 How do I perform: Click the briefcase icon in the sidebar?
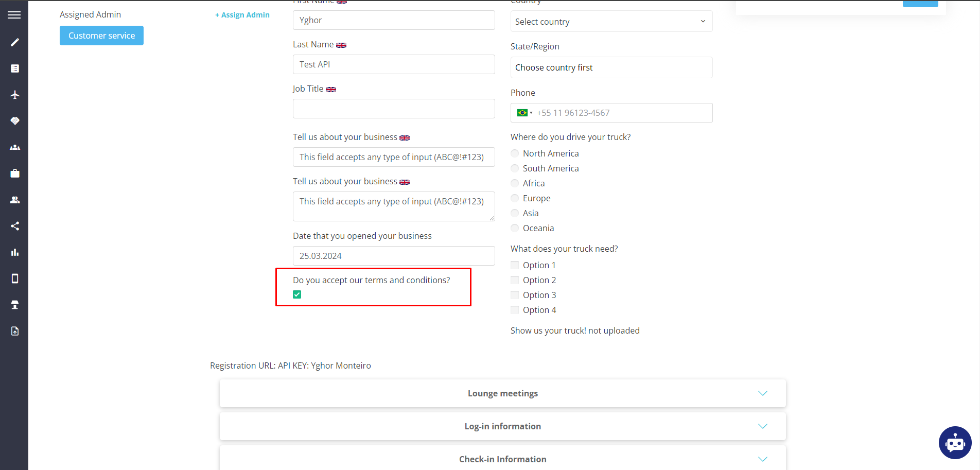pyautogui.click(x=14, y=173)
